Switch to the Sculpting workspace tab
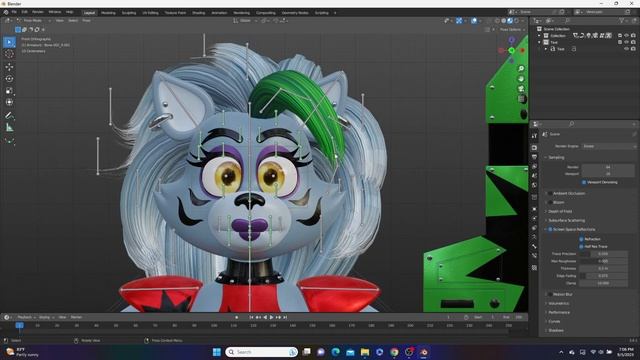Viewport: 640px width, 360px height. [x=129, y=13]
